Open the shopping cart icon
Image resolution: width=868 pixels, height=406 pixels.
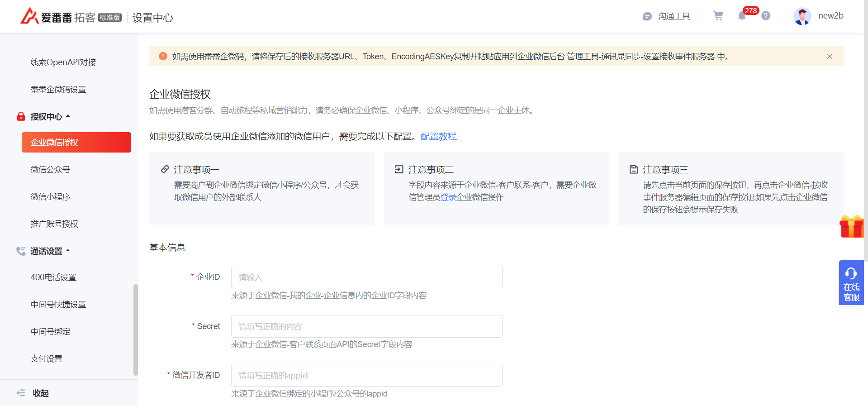tap(718, 16)
